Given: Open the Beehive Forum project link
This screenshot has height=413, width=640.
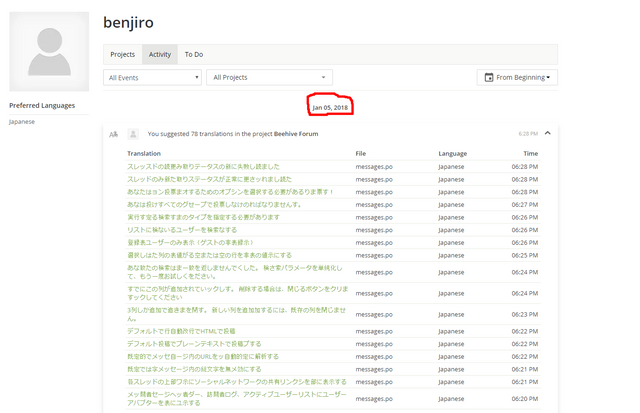Looking at the screenshot, I should point(296,134).
